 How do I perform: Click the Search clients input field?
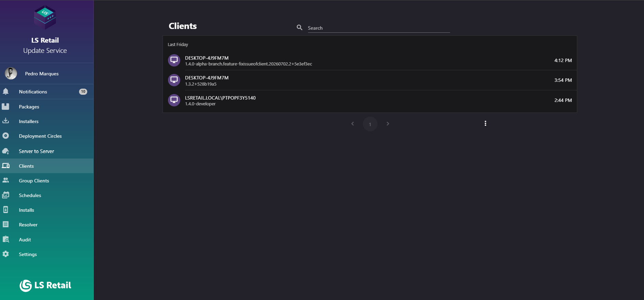click(x=379, y=28)
